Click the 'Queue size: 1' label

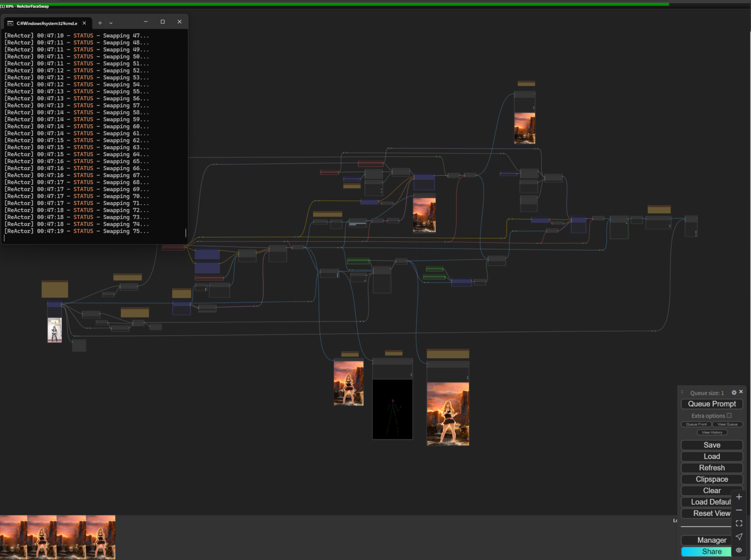(707, 393)
